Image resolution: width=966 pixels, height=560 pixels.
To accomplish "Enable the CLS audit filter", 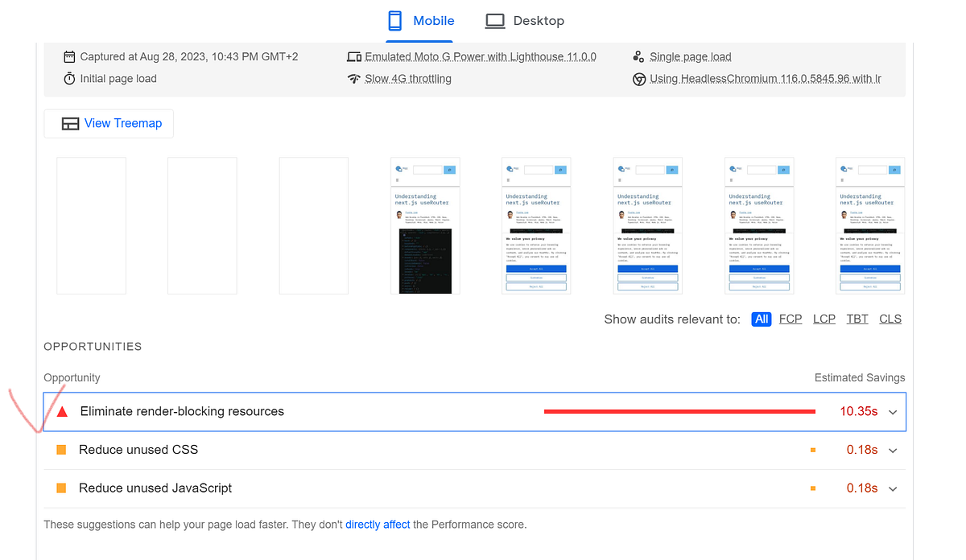I will (890, 319).
